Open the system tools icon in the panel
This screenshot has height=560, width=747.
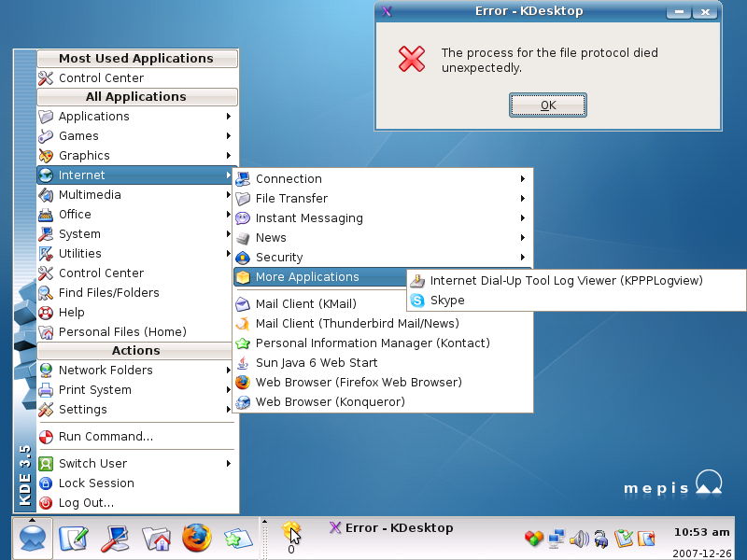115,539
